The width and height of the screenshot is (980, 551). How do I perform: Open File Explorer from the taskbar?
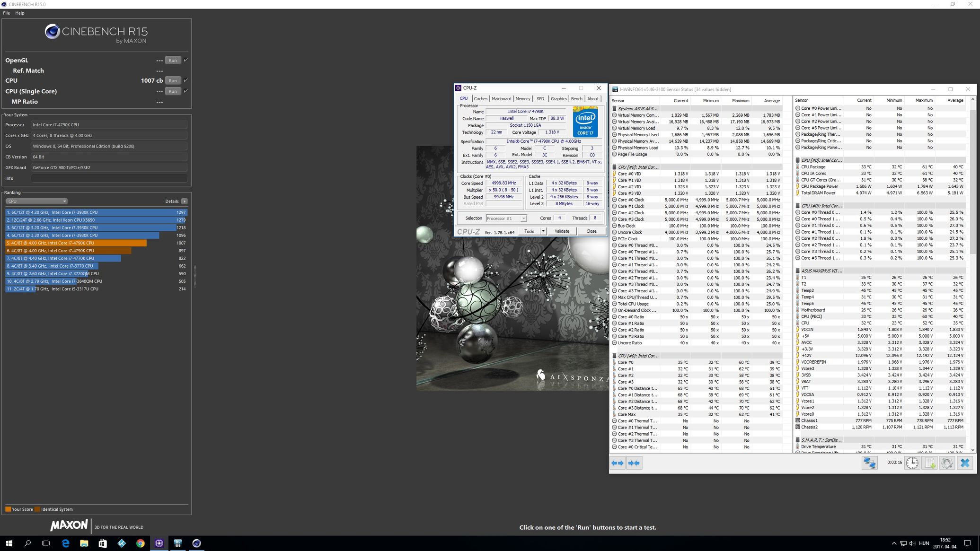84,543
